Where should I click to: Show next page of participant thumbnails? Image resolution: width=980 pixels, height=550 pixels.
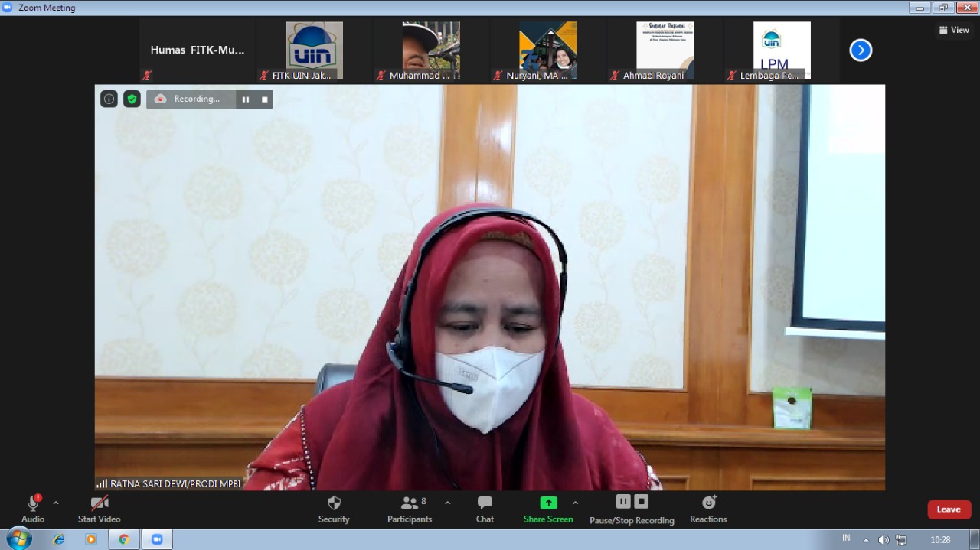pos(861,50)
